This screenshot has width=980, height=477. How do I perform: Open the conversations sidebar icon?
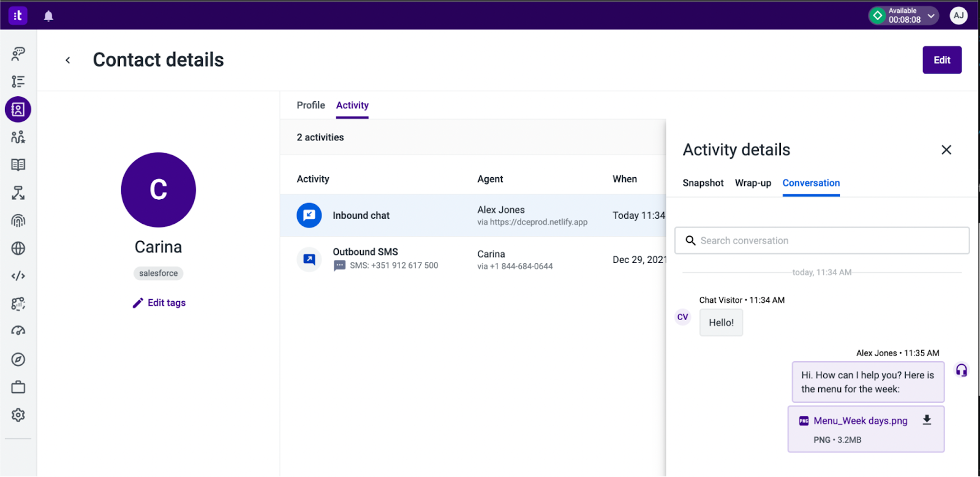pyautogui.click(x=18, y=53)
